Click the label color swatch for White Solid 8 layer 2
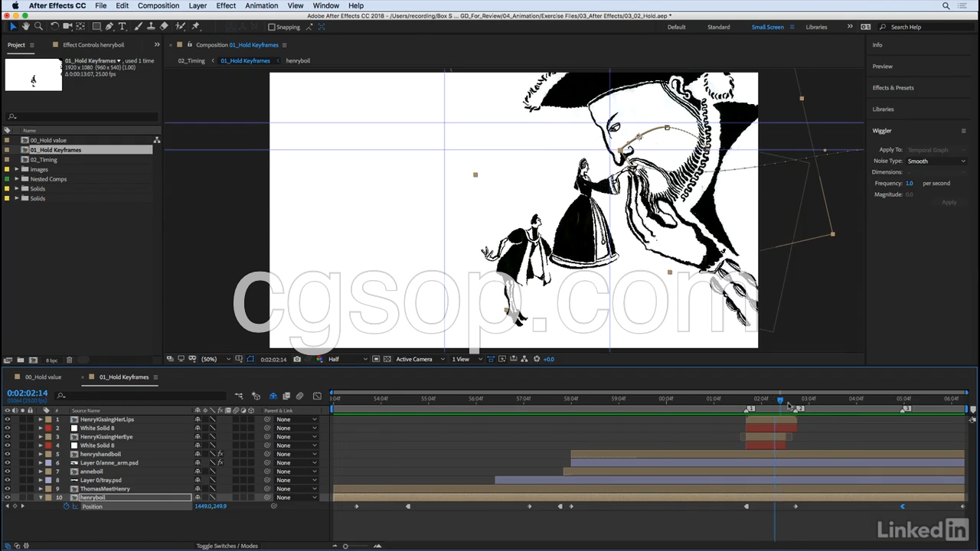The height and width of the screenshot is (551, 980). pos(48,429)
